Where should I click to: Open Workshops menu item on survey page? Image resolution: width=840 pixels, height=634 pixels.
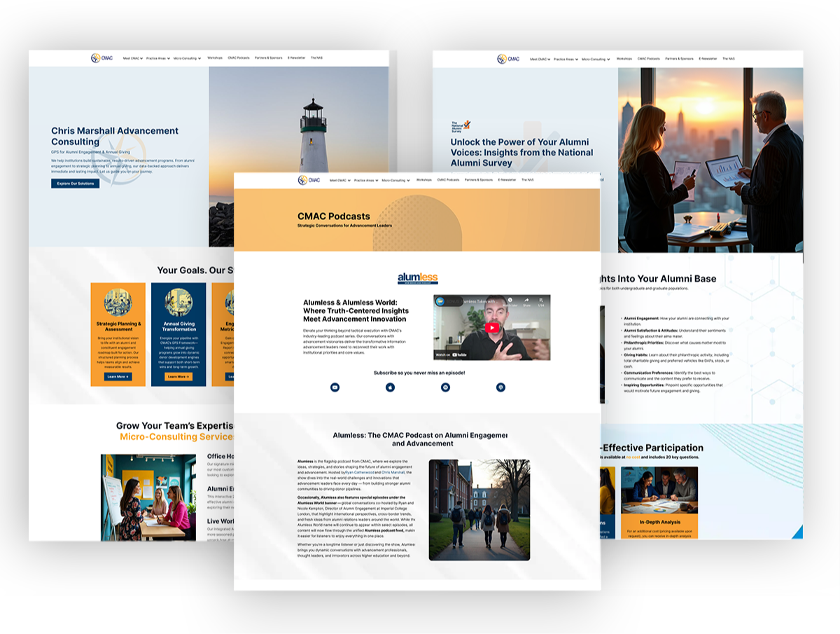pyautogui.click(x=624, y=59)
